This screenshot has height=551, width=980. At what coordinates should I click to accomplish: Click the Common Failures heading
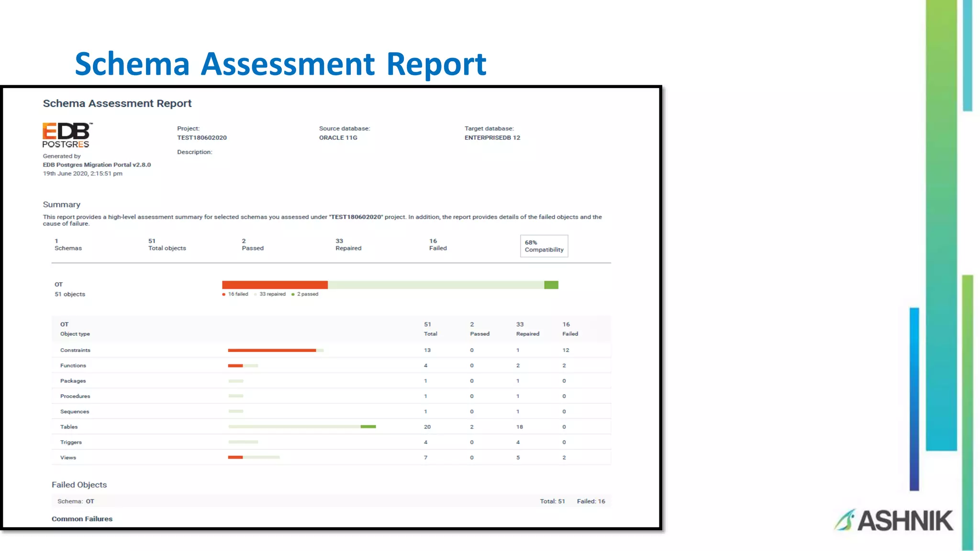82,519
